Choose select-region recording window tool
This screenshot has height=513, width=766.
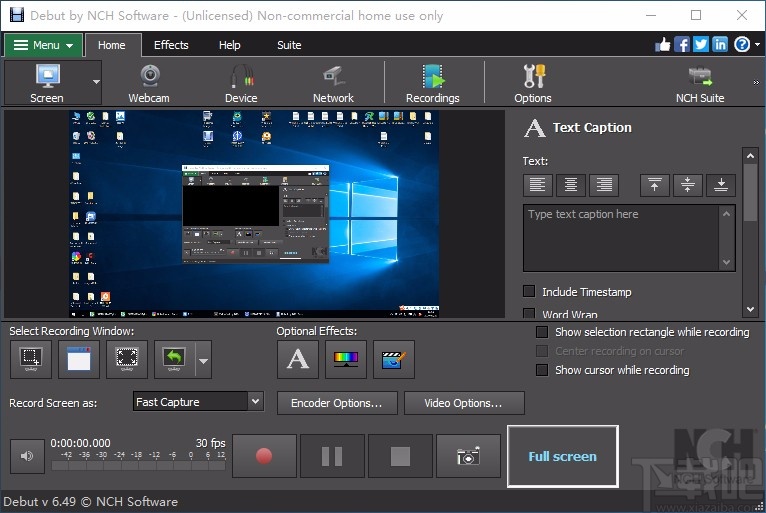pos(31,360)
